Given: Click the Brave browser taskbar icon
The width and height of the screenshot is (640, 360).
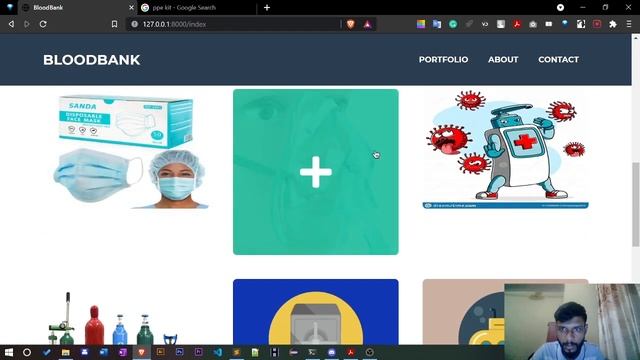Looking at the screenshot, I should pos(142,352).
